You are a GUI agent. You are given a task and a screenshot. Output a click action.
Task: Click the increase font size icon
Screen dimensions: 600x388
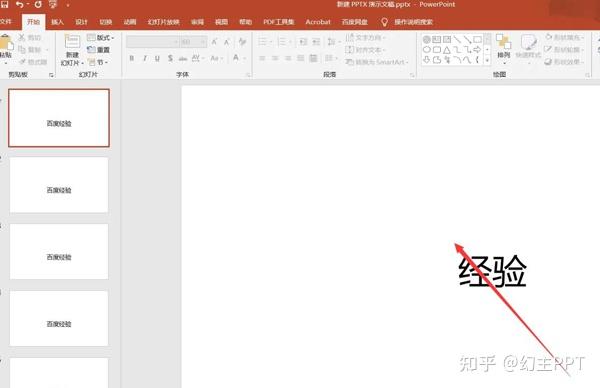tap(214, 42)
